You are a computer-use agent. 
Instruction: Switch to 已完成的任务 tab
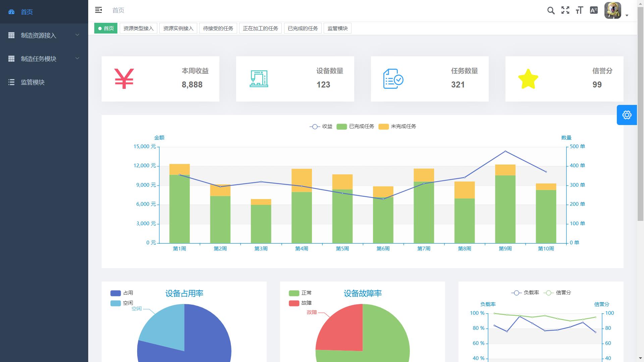coord(303,28)
